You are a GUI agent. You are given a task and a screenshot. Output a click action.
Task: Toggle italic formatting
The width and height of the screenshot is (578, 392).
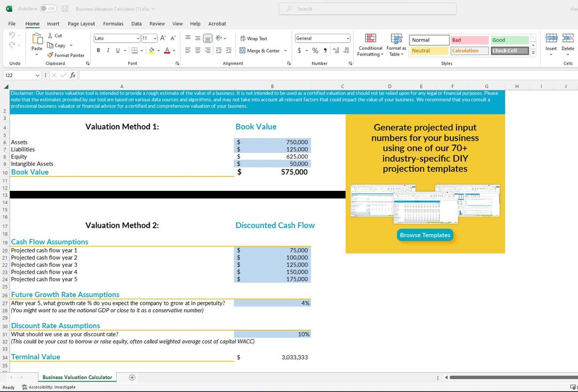pos(109,50)
